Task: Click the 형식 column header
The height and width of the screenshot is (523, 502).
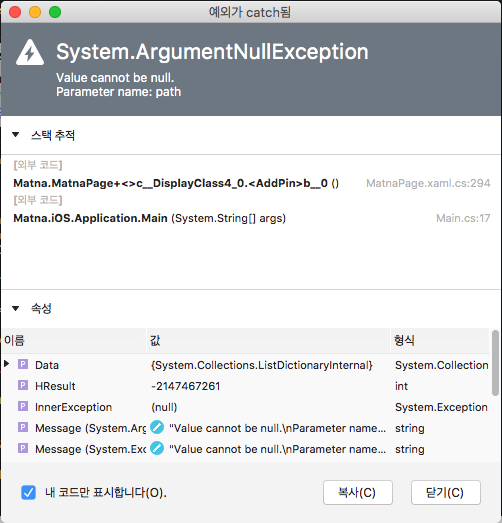Action: pos(440,341)
